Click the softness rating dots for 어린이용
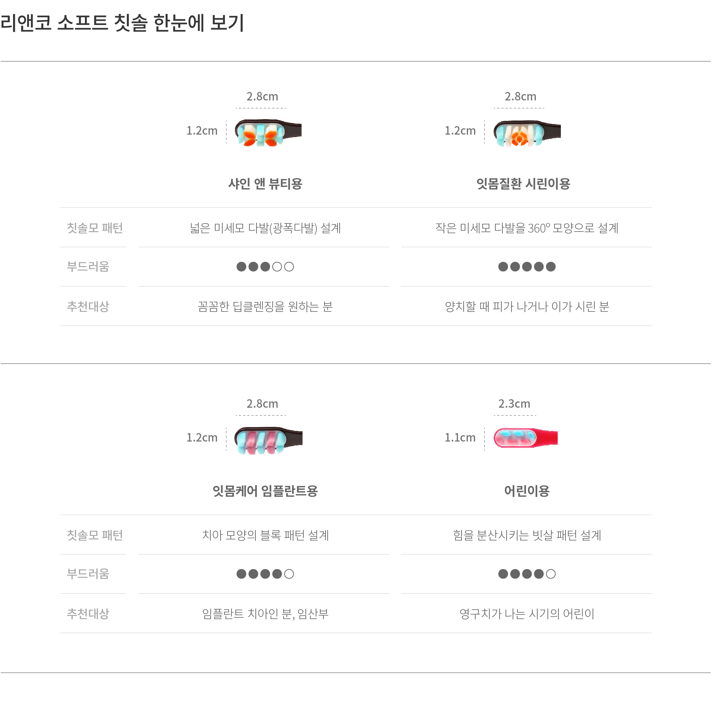Viewport: 712px width, 728px height. [527, 574]
